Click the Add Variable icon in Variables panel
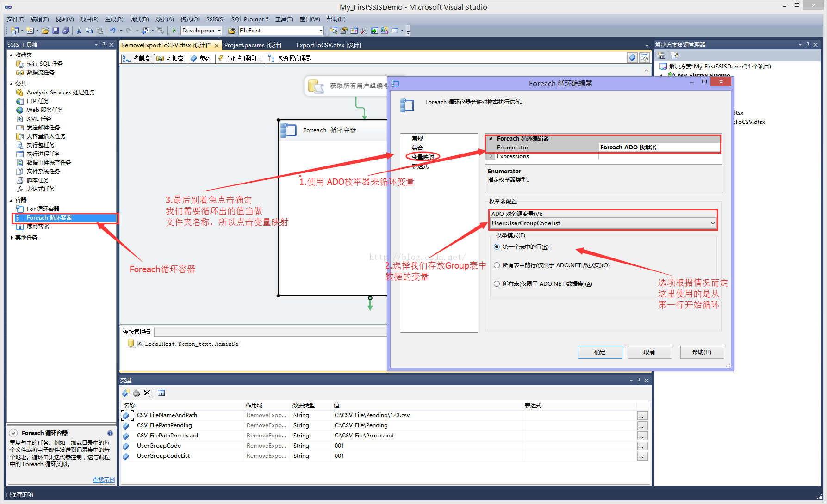 (x=125, y=393)
